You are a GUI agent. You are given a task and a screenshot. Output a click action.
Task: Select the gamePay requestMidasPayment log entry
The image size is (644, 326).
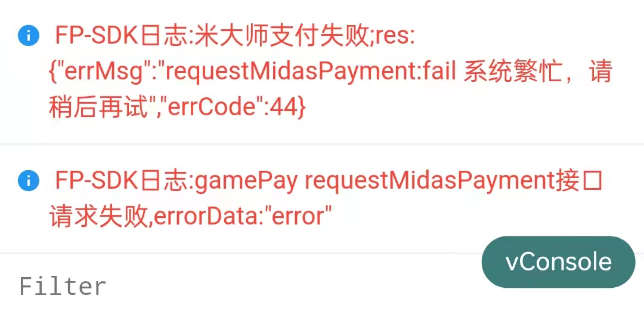[x=322, y=199]
